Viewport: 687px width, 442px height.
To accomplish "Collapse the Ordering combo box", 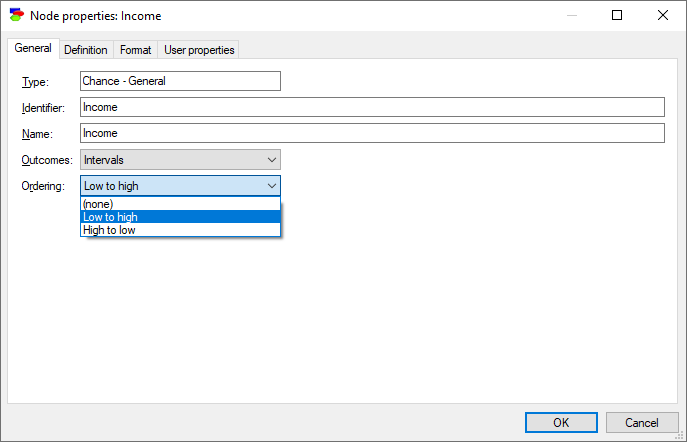I will pyautogui.click(x=180, y=186).
